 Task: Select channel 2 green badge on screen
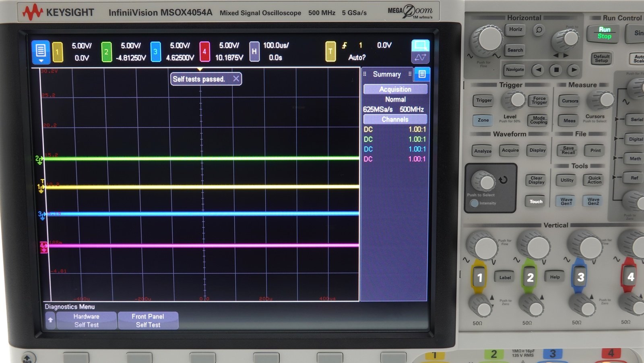106,52
